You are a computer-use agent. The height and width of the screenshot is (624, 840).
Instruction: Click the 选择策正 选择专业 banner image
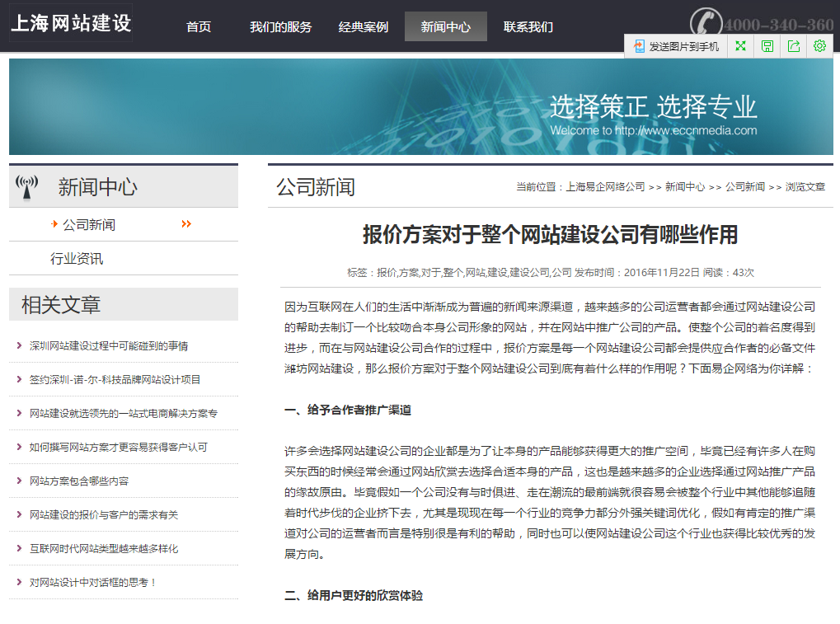tap(420, 107)
